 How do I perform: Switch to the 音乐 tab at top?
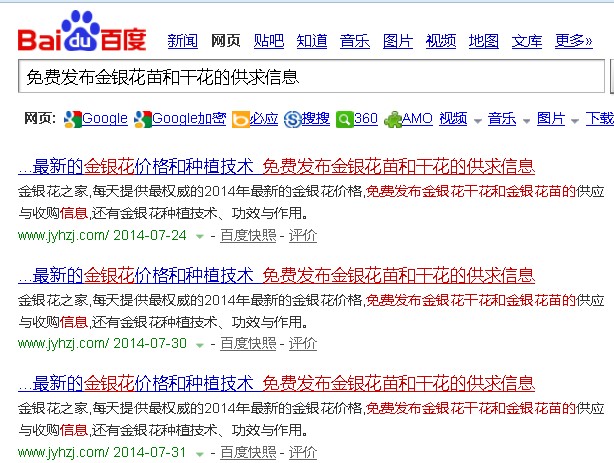(x=355, y=41)
